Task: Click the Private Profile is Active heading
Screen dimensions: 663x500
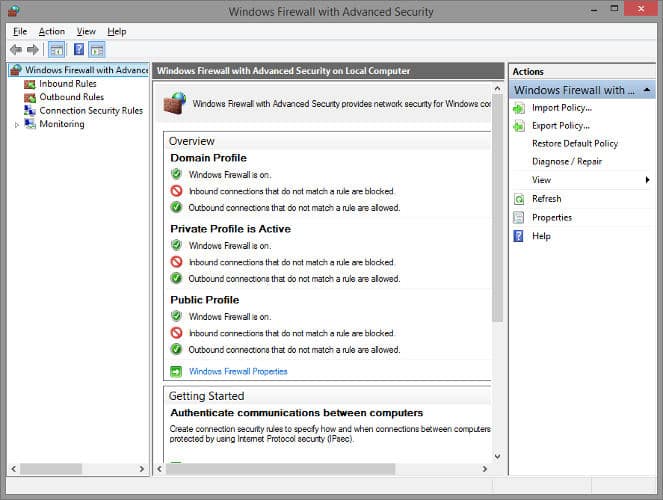Action: [x=230, y=229]
